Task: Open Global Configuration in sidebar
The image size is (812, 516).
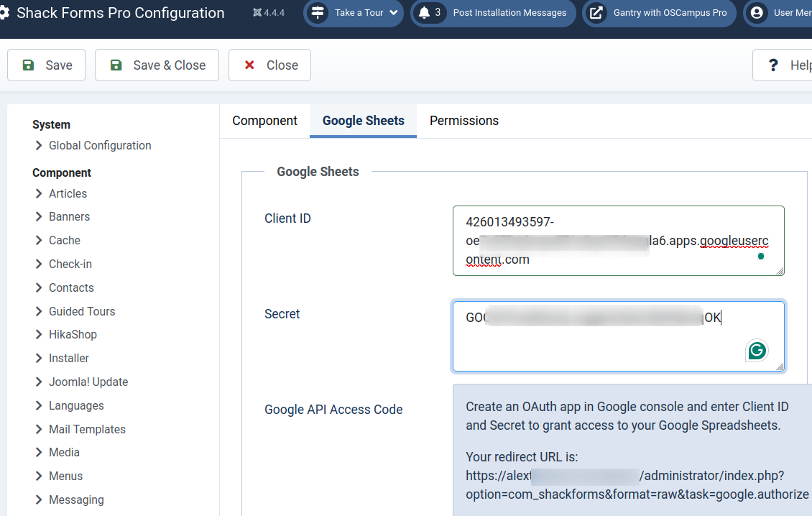Action: (100, 146)
